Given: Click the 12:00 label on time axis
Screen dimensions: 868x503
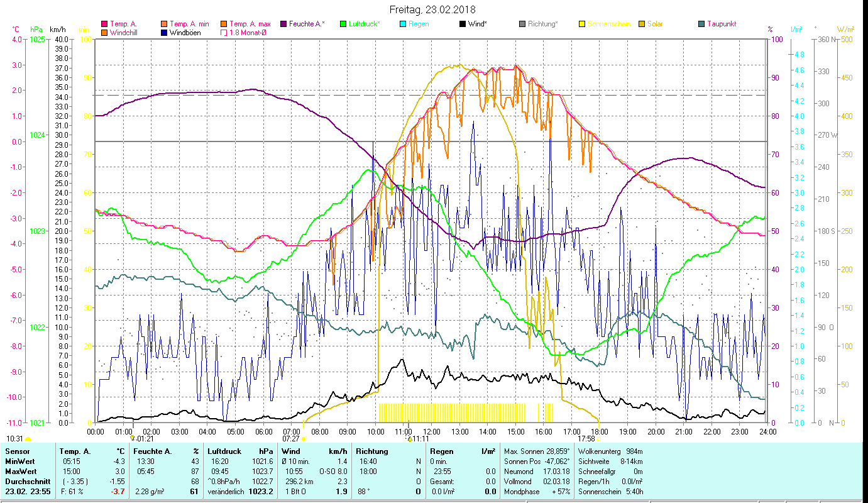Looking at the screenshot, I should tap(431, 432).
